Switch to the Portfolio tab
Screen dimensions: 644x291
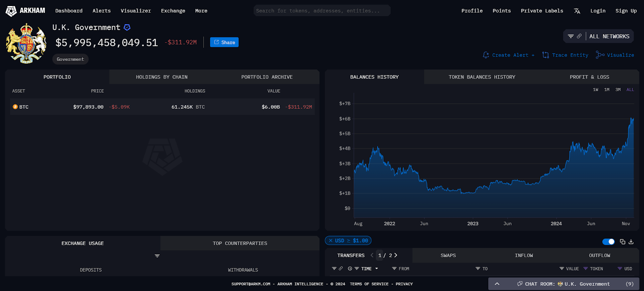coord(57,77)
